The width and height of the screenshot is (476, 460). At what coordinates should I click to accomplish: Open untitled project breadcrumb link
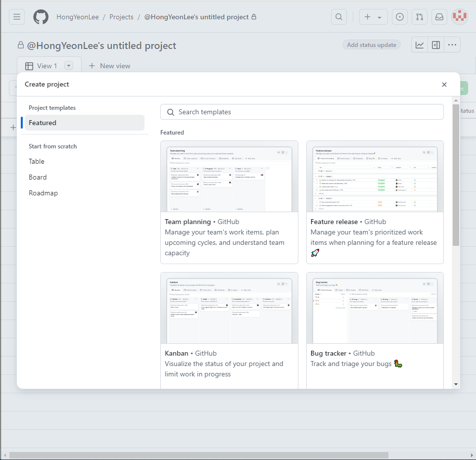click(196, 17)
